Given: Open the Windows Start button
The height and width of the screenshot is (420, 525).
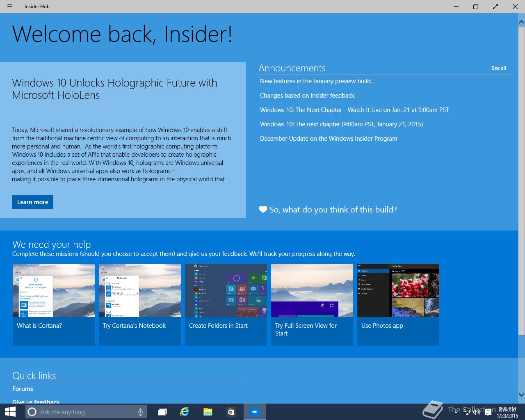Looking at the screenshot, I should (10, 412).
